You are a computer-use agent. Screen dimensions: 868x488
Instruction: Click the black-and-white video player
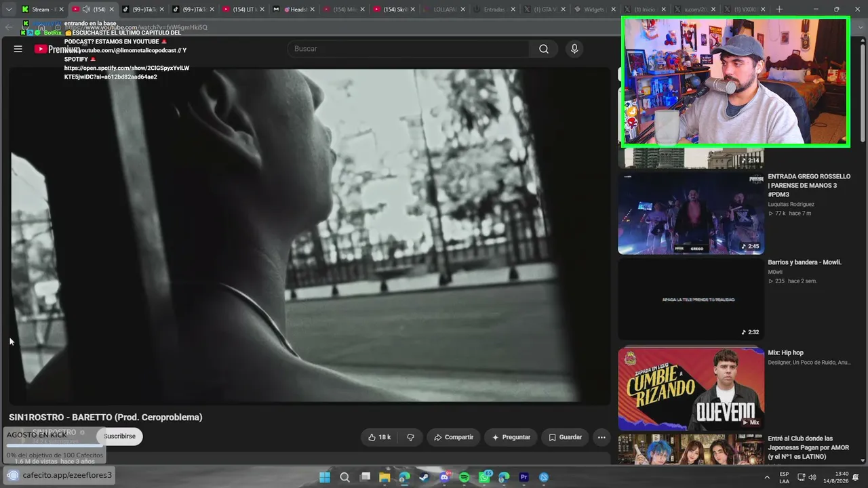point(310,235)
